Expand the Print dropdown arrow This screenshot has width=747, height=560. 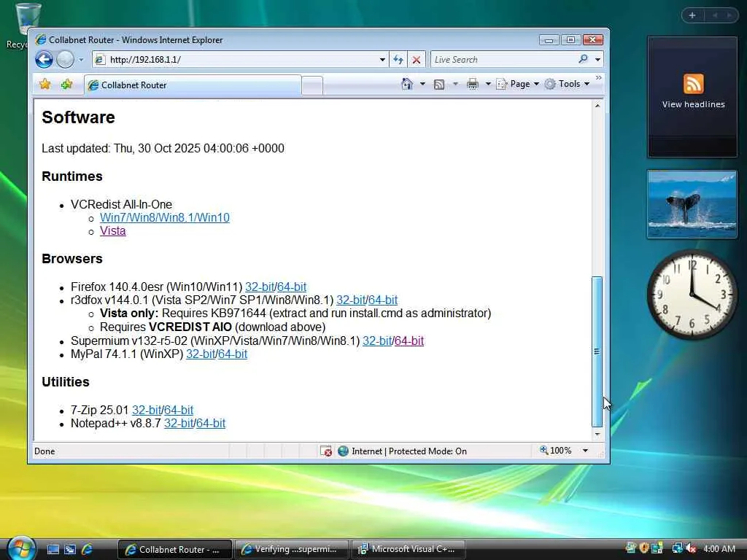(x=488, y=84)
